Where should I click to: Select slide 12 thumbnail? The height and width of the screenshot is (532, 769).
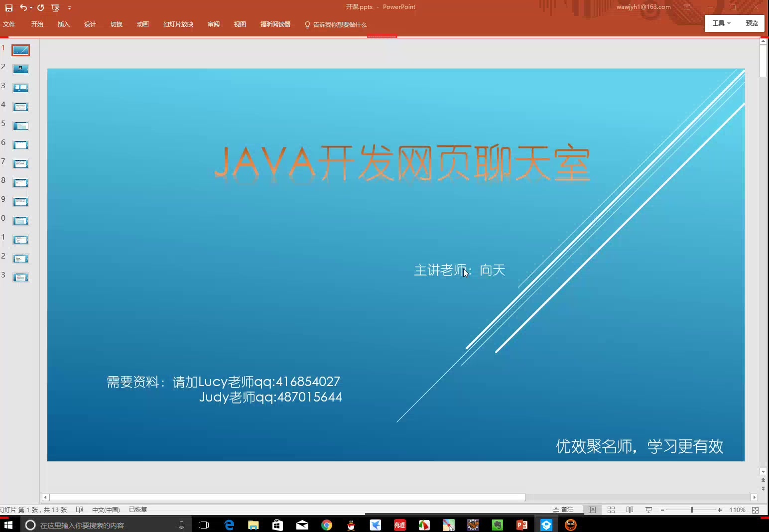click(x=20, y=259)
